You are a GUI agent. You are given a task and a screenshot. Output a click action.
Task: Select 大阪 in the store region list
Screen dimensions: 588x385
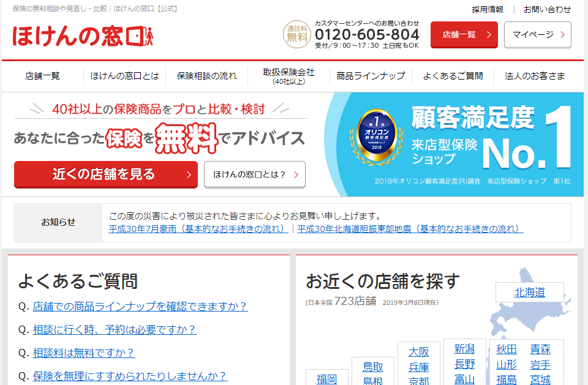[x=418, y=352]
